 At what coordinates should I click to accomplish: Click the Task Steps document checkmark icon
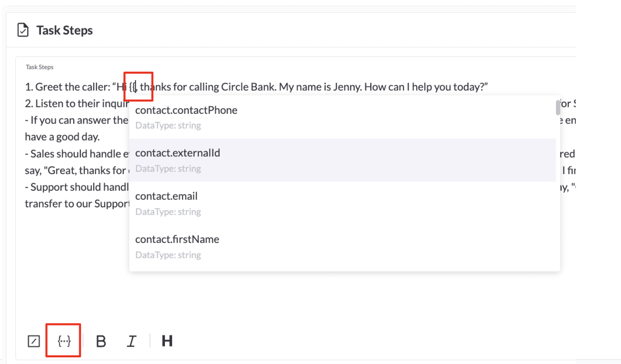pyautogui.click(x=23, y=30)
